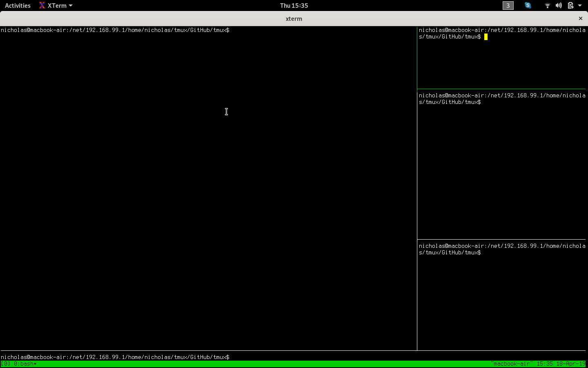Click the tmux session label [0]

pyautogui.click(x=6, y=364)
